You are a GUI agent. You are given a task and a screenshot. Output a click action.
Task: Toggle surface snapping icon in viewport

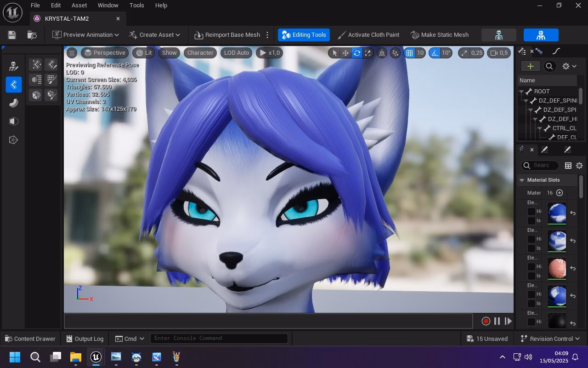[395, 53]
